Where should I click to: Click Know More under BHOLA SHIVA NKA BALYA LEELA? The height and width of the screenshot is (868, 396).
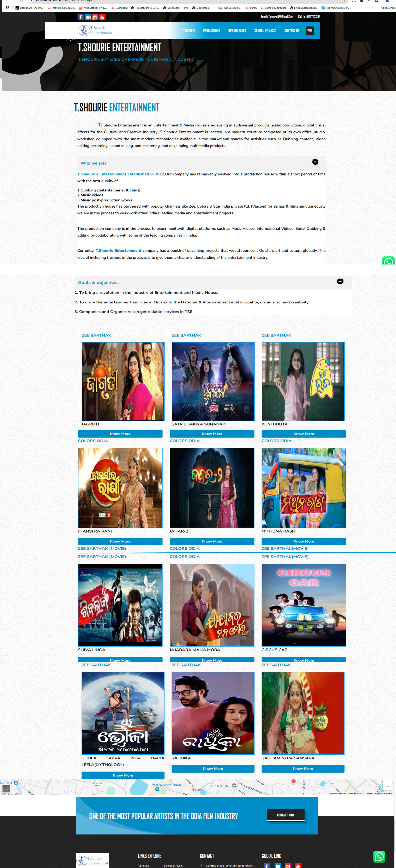click(123, 775)
